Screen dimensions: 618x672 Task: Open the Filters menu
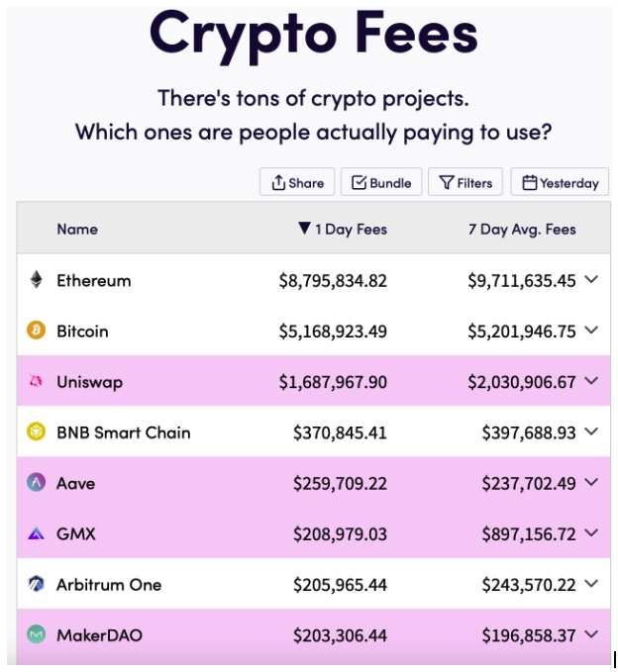tap(465, 182)
